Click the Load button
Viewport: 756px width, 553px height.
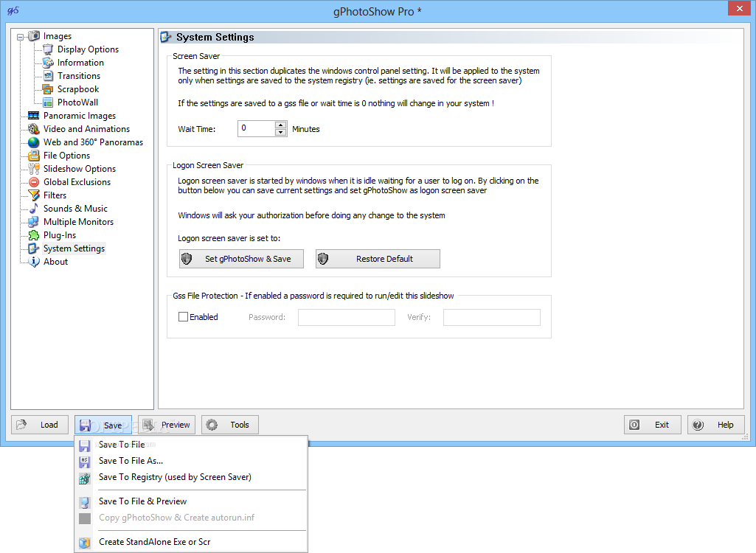pos(40,425)
